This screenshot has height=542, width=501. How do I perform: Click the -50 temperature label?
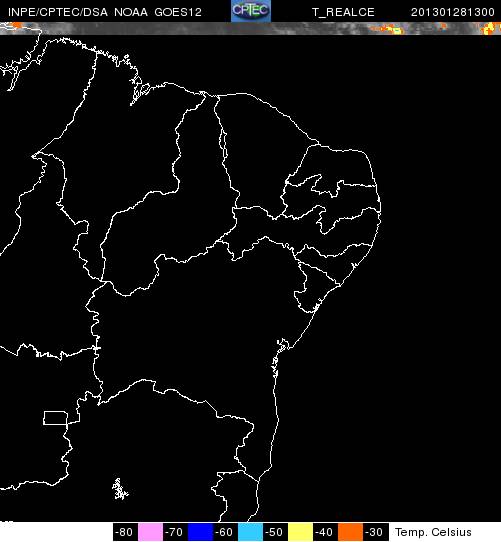point(275,532)
